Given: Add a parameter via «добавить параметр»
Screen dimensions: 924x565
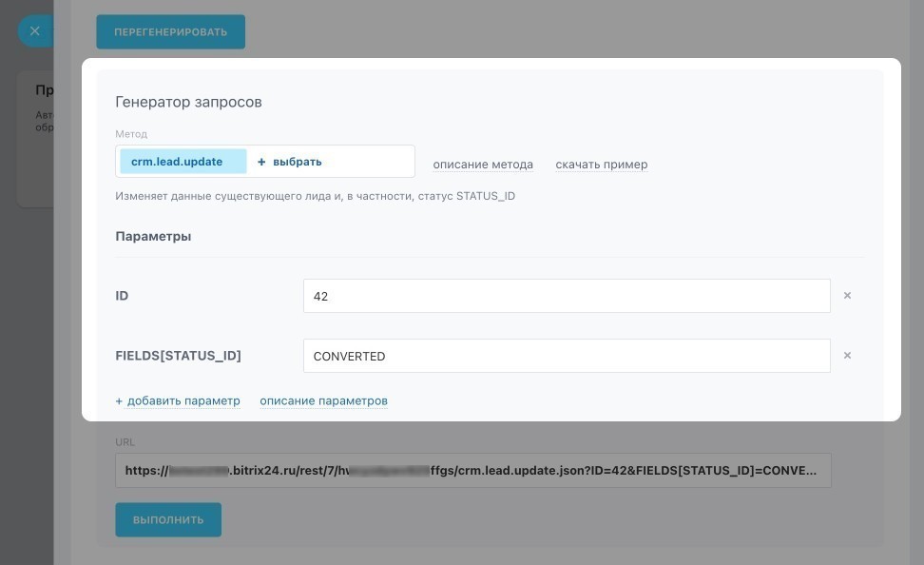Looking at the screenshot, I should tap(178, 400).
